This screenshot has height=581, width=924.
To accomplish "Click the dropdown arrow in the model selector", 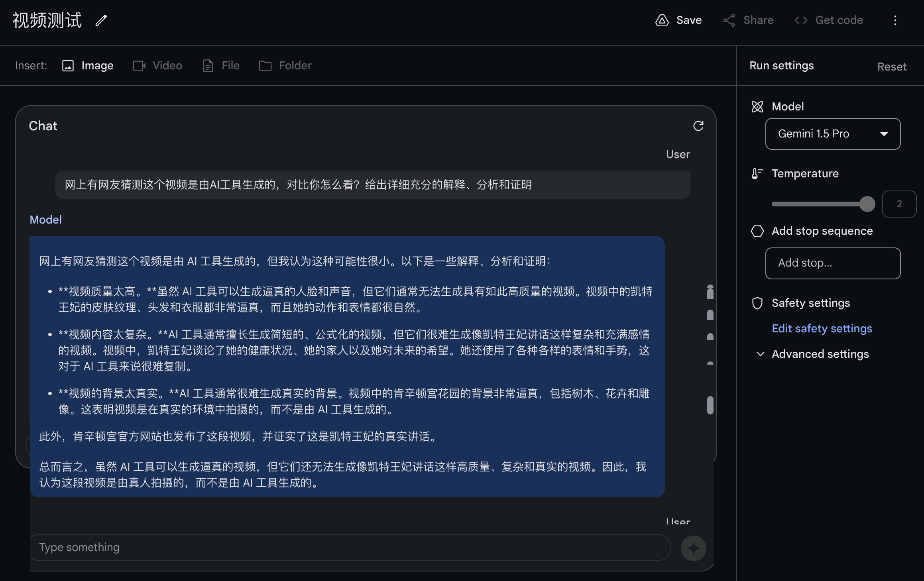I will [x=884, y=134].
